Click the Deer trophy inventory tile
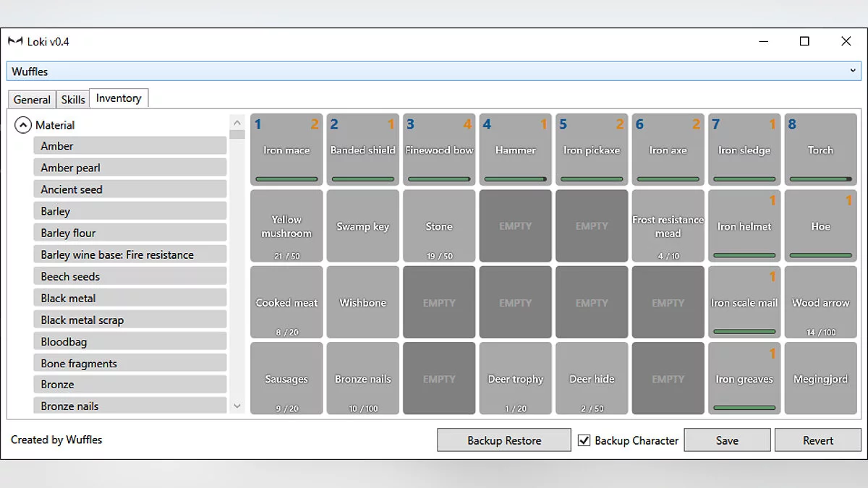 click(x=515, y=378)
